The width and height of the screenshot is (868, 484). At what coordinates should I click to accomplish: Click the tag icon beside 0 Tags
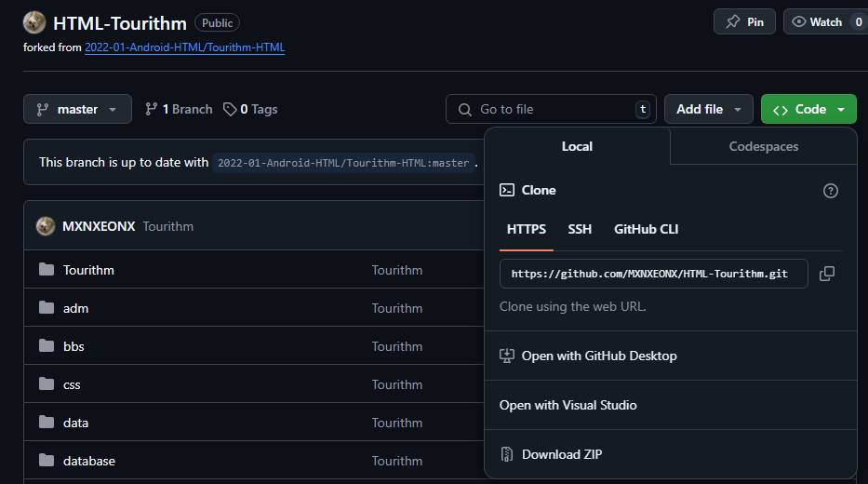tap(230, 109)
